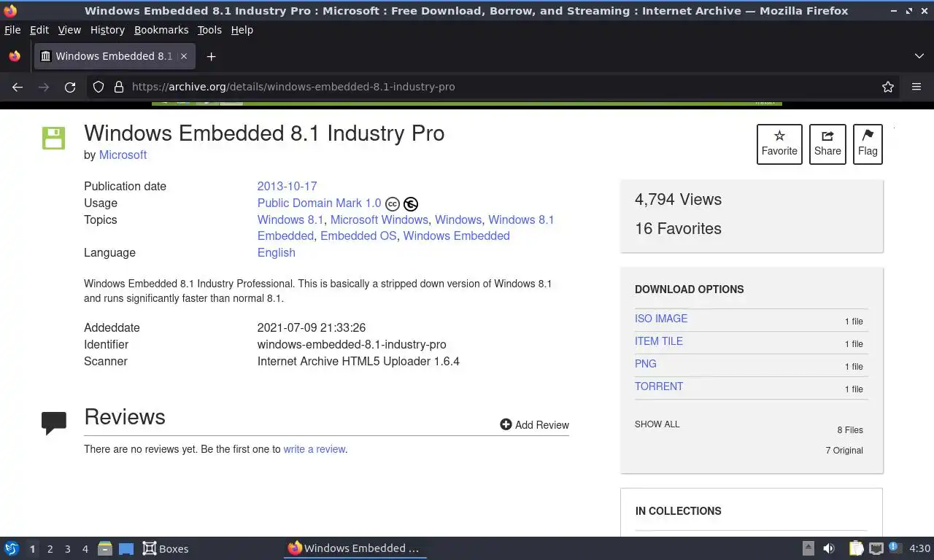Viewport: 934px width, 560px height.
Task: Open the History menu
Action: click(107, 30)
